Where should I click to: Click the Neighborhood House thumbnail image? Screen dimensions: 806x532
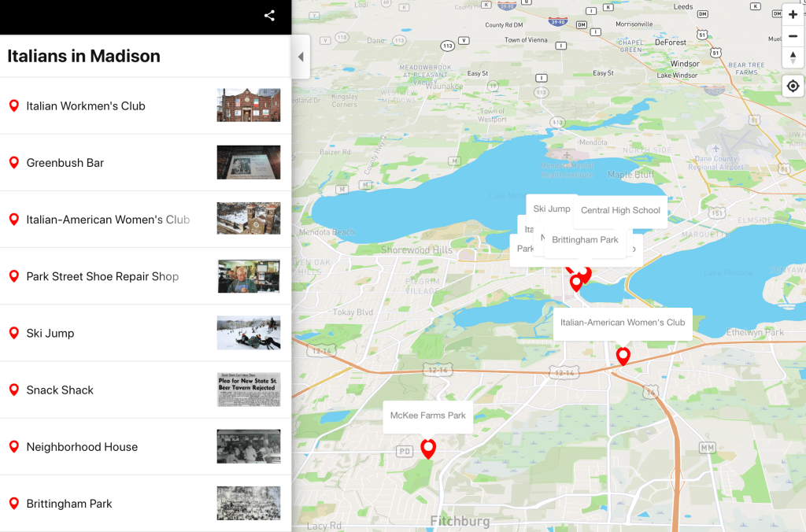point(248,446)
